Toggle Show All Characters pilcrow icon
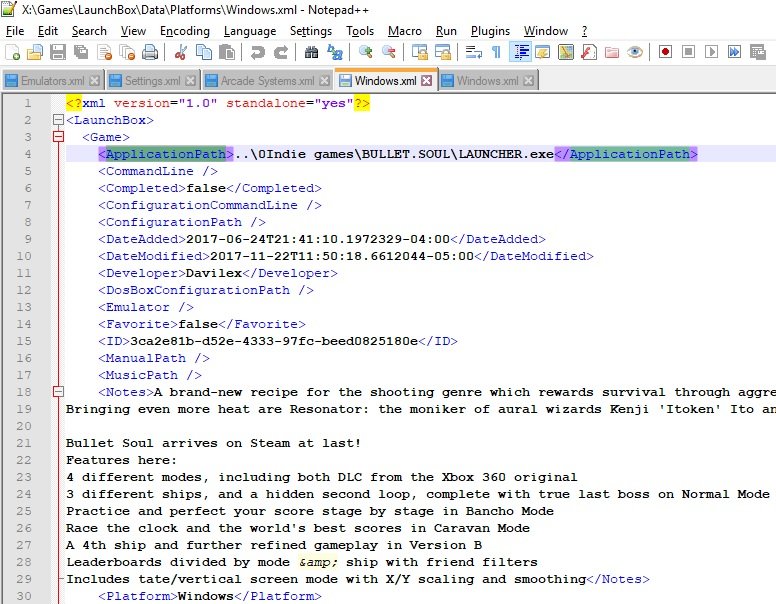This screenshot has width=776, height=604. 496,52
